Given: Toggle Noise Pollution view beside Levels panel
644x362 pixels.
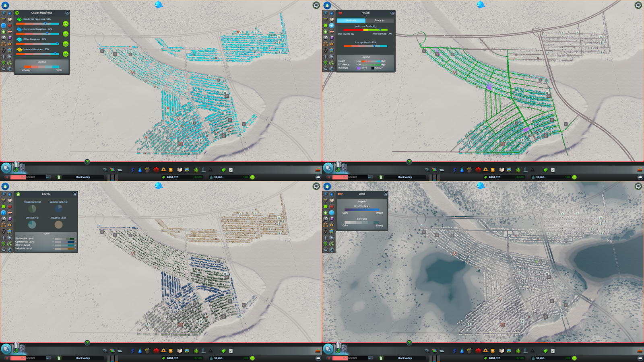Looking at the screenshot, I should click(4, 225).
